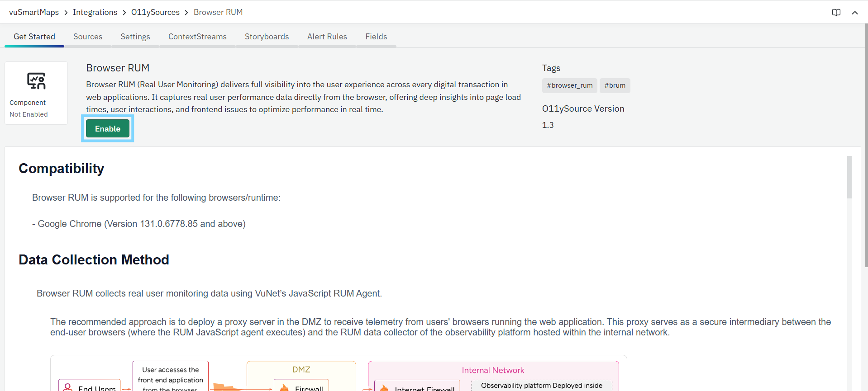View the Alert Rules tab
868x391 pixels.
pos(327,37)
